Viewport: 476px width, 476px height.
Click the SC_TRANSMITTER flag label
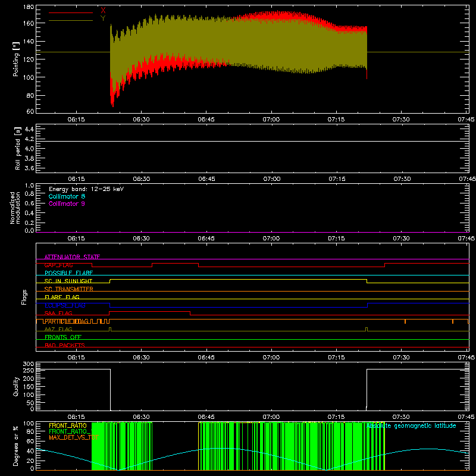click(x=68, y=289)
